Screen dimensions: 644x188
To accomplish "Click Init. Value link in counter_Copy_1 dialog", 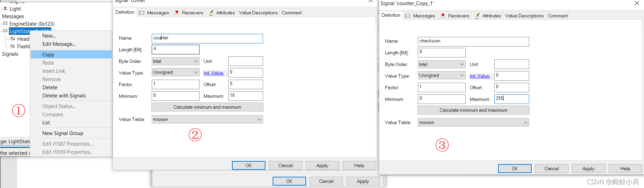I will click(480, 76).
